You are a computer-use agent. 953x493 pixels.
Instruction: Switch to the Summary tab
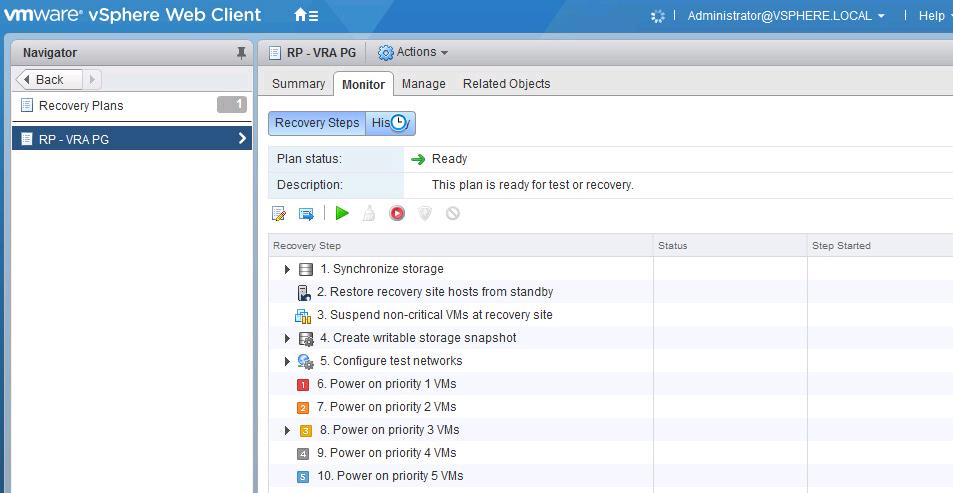coord(298,84)
